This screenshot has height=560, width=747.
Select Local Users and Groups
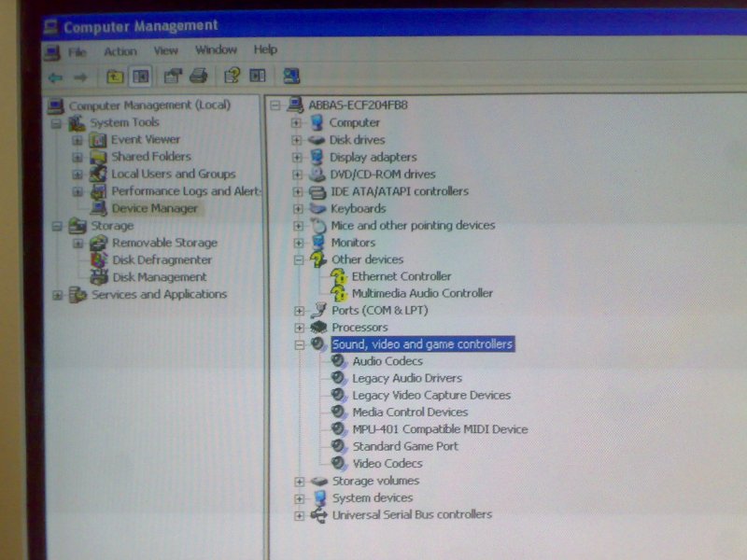(x=174, y=174)
